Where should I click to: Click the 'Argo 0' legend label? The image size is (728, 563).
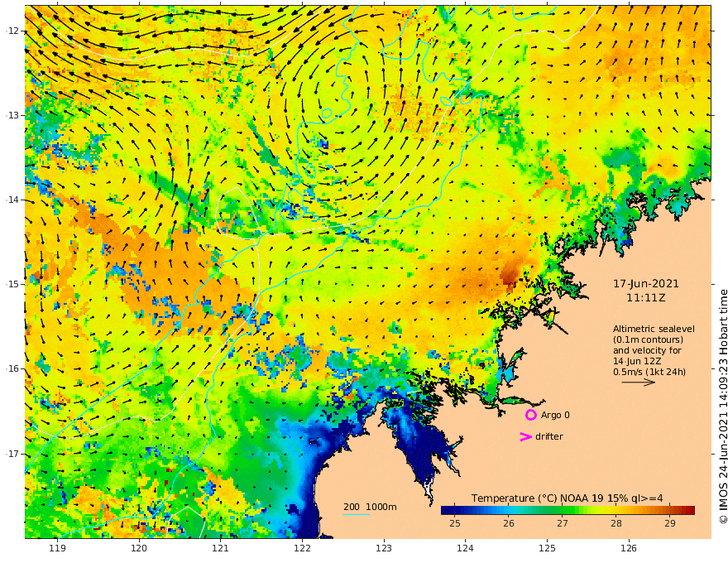pyautogui.click(x=555, y=415)
